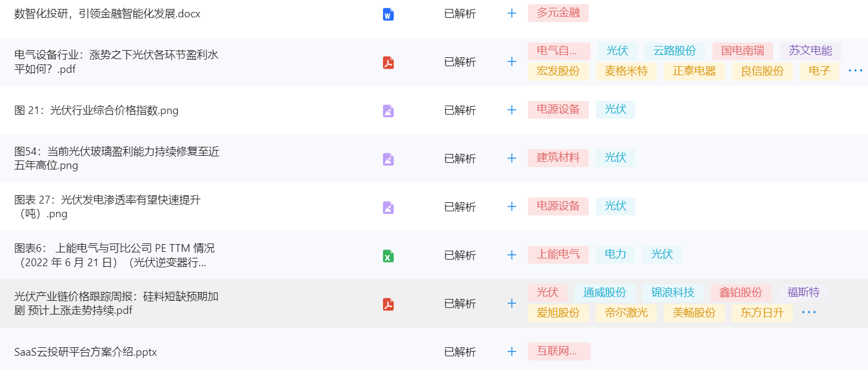The width and height of the screenshot is (868, 370).
Task: Click image icon for 图 21 光伏行业综合价格指数.png
Action: [388, 110]
